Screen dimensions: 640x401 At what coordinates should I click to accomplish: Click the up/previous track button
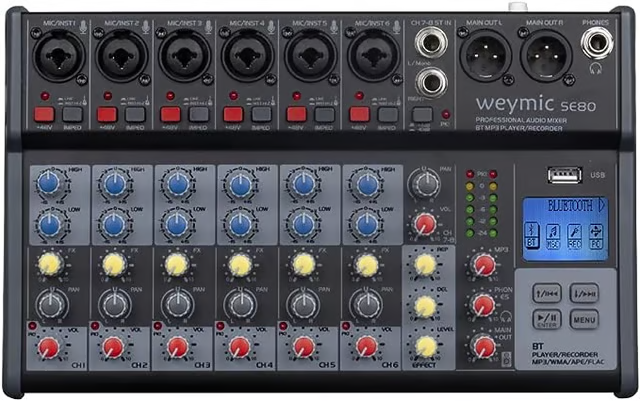[x=547, y=293]
